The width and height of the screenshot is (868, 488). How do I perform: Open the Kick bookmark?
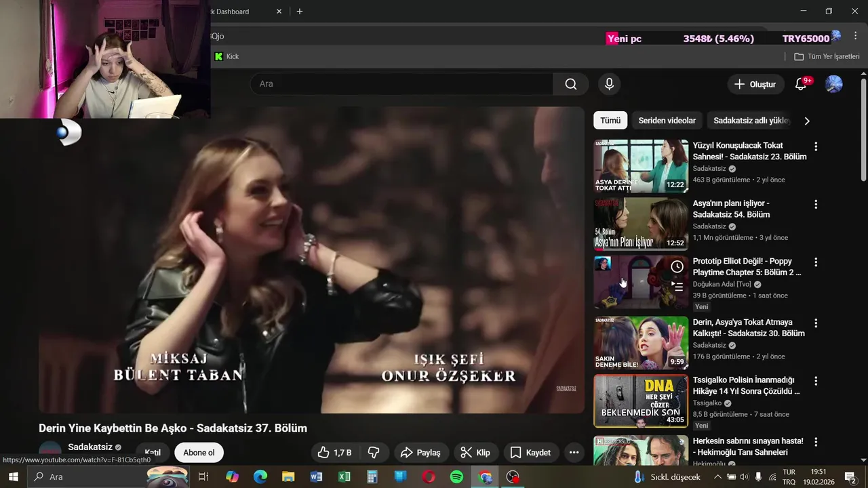coord(227,56)
